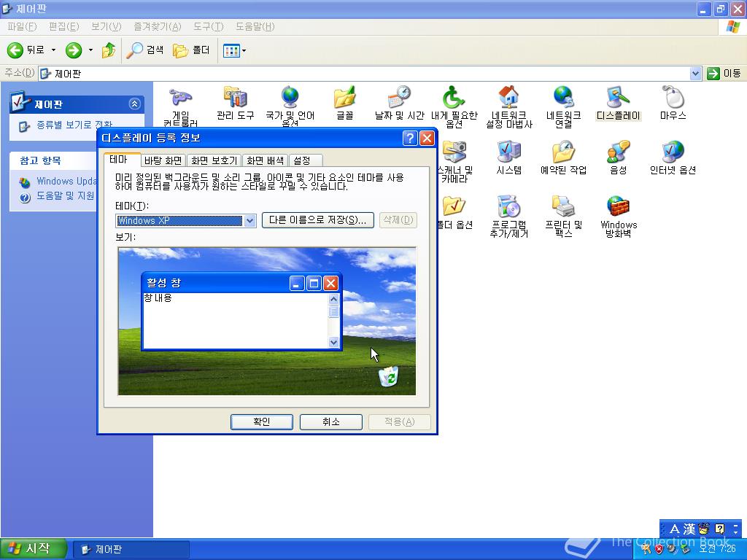Open the 테마 theme combo box
The width and height of the screenshot is (747, 560).
[x=186, y=220]
